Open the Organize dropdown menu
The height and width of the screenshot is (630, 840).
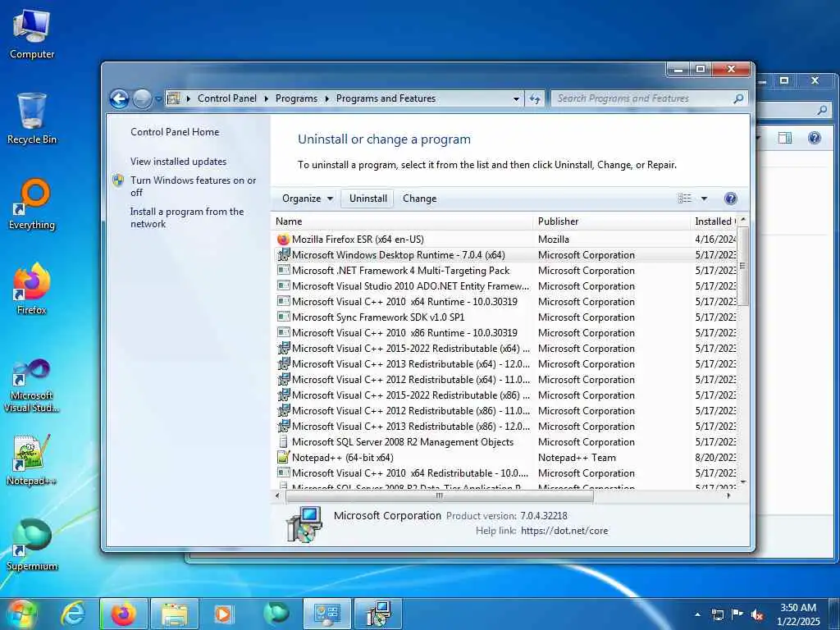[x=308, y=199]
